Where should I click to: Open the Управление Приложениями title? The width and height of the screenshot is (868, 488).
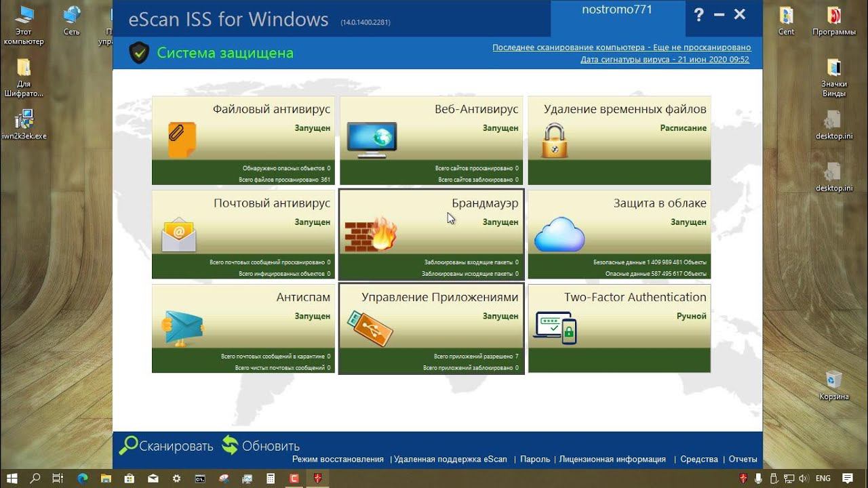[440, 298]
